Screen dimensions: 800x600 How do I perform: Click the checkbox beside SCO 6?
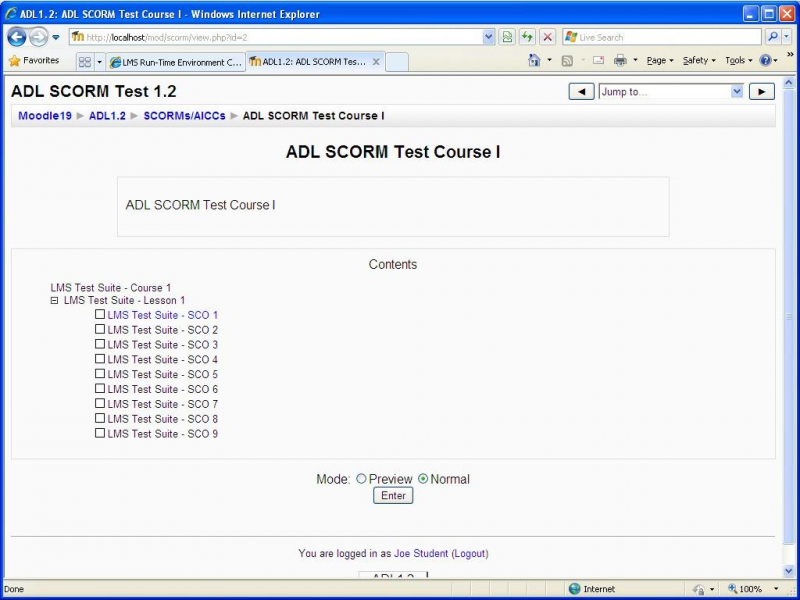coord(100,388)
